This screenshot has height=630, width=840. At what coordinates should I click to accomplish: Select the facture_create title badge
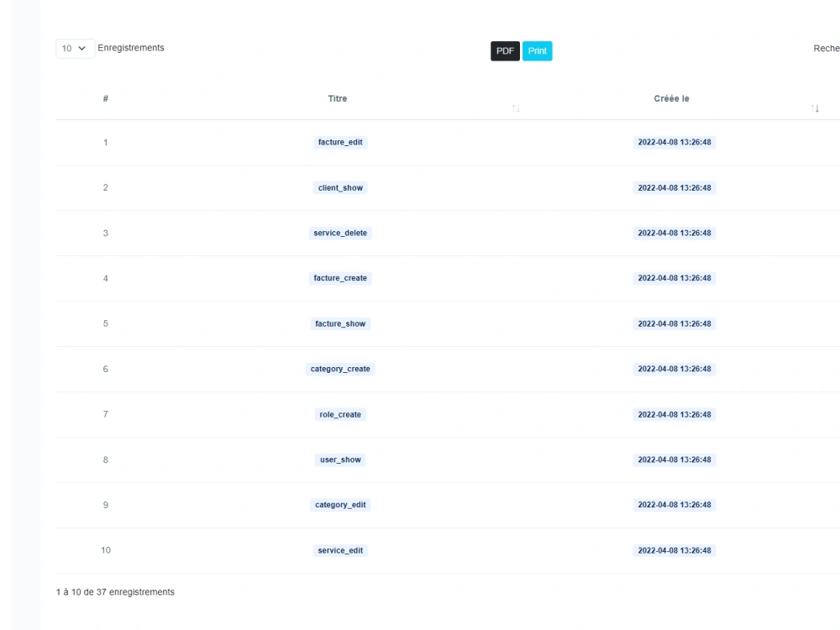(340, 278)
